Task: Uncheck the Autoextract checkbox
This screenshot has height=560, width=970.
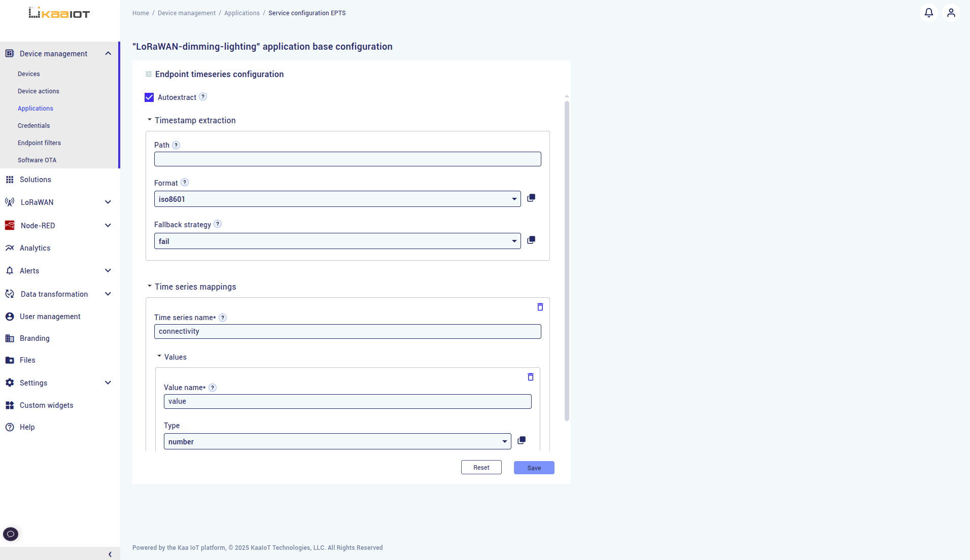Action: (149, 97)
